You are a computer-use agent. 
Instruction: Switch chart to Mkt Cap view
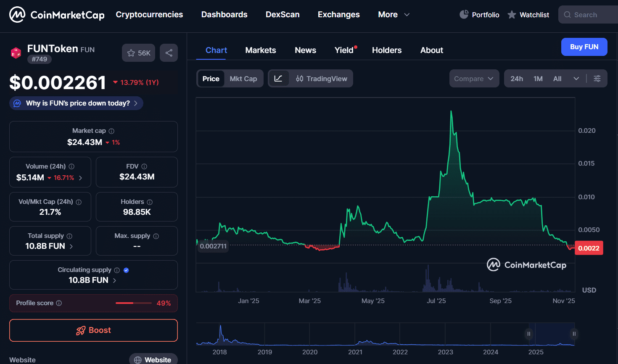[x=243, y=79]
